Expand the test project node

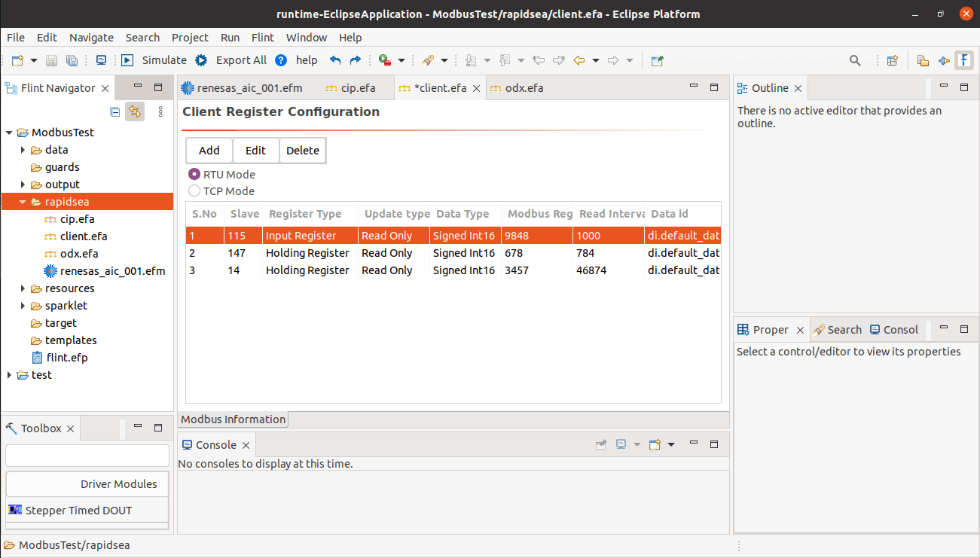10,375
